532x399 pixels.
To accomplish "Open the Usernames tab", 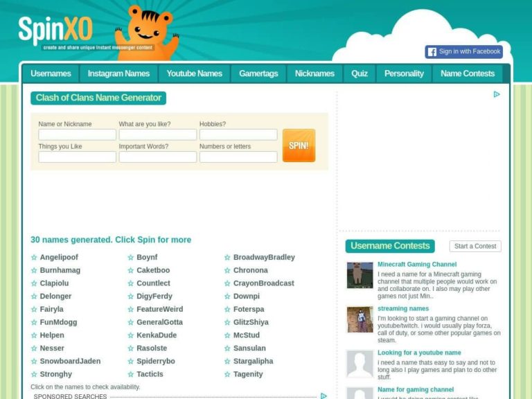I will tap(51, 73).
